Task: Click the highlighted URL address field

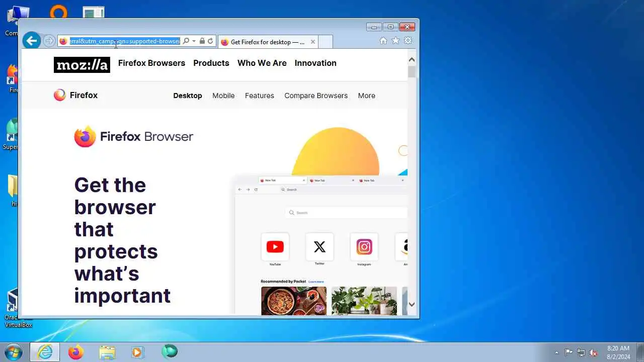Action: (x=124, y=41)
